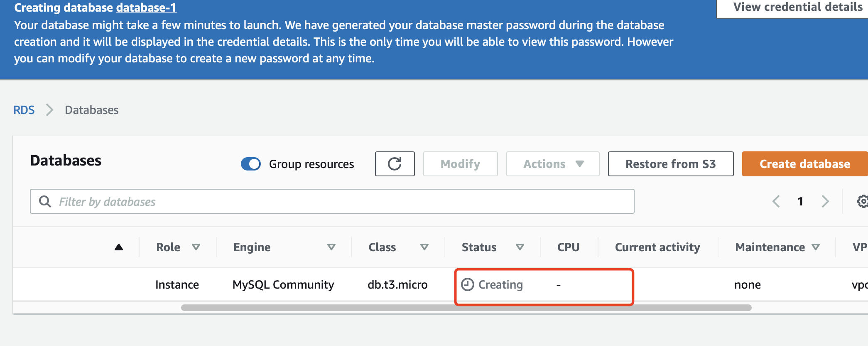Sort by Class column arrow
Image resolution: width=868 pixels, height=346 pixels.
click(x=424, y=247)
